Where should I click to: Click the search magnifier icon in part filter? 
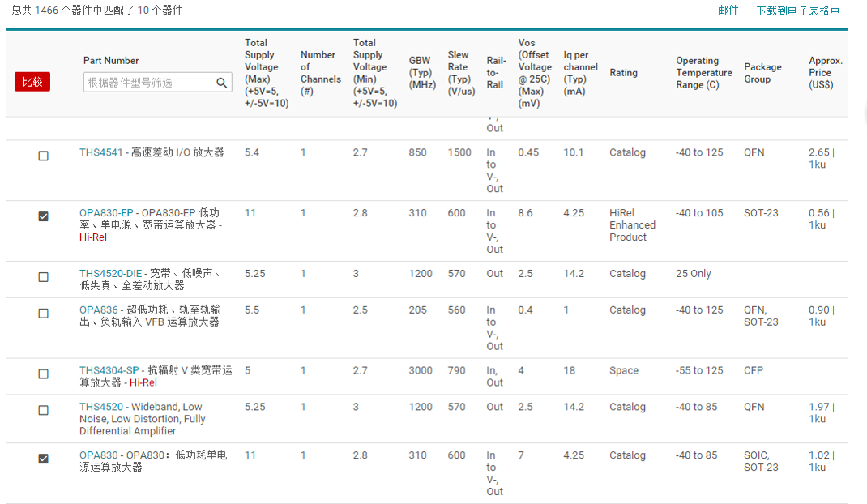coord(222,83)
